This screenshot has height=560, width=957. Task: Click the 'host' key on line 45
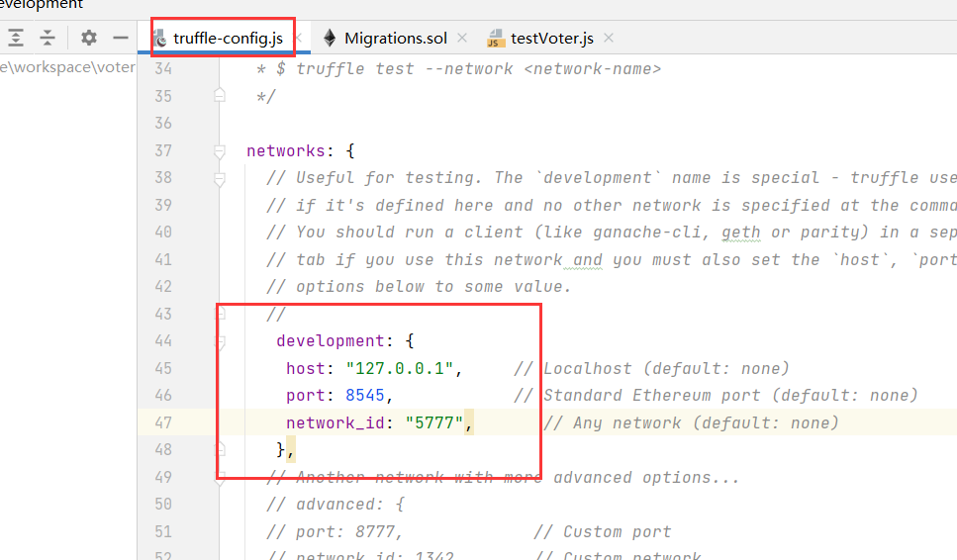[305, 368]
